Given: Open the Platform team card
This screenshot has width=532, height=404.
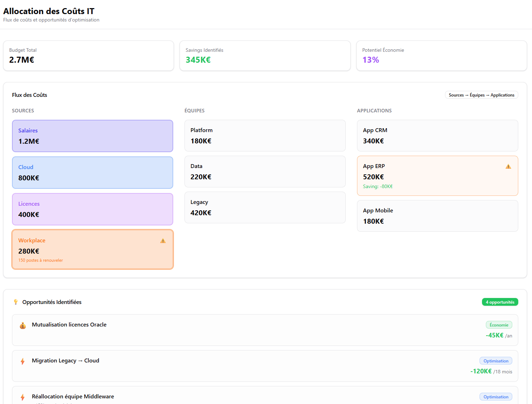Looking at the screenshot, I should [265, 136].
